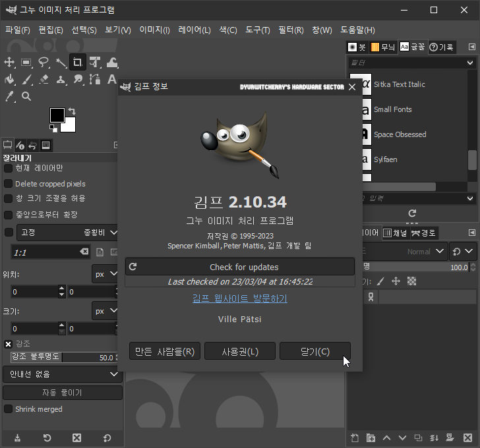The image size is (480, 448).
Task: Open the Images tab icon in toolbox dock
Action: [46, 146]
